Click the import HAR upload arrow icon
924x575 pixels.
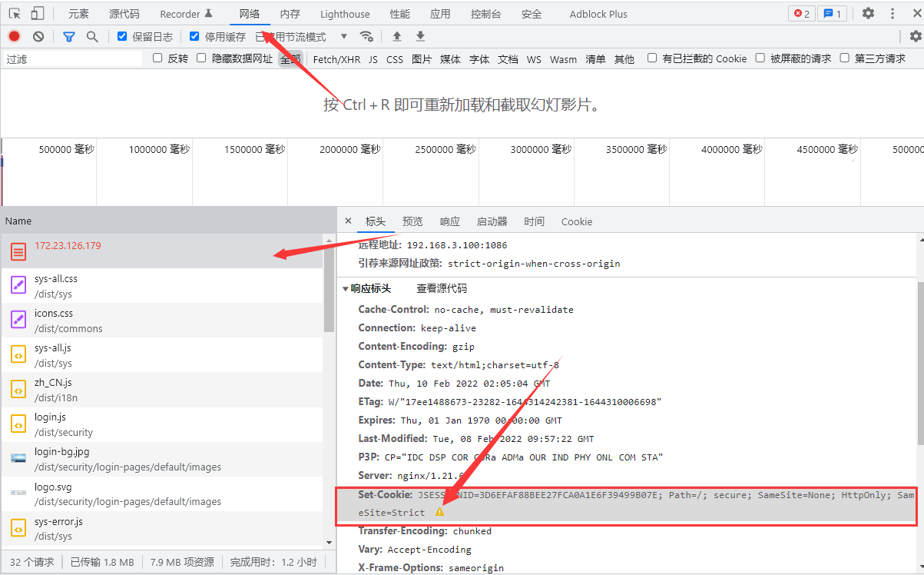397,36
